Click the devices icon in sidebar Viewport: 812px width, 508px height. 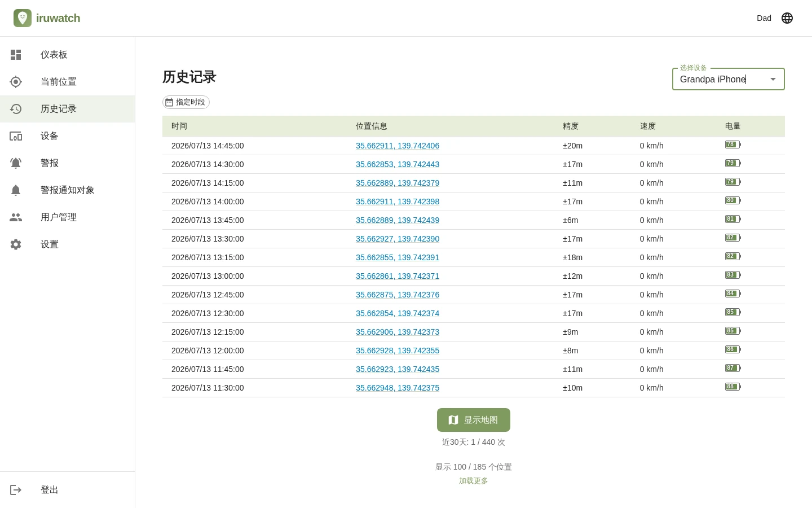point(16,136)
